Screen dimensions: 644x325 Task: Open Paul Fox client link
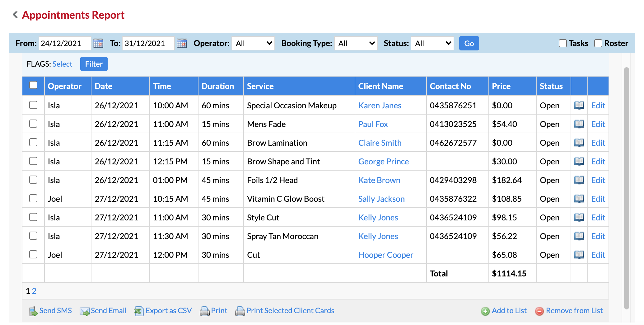click(373, 124)
